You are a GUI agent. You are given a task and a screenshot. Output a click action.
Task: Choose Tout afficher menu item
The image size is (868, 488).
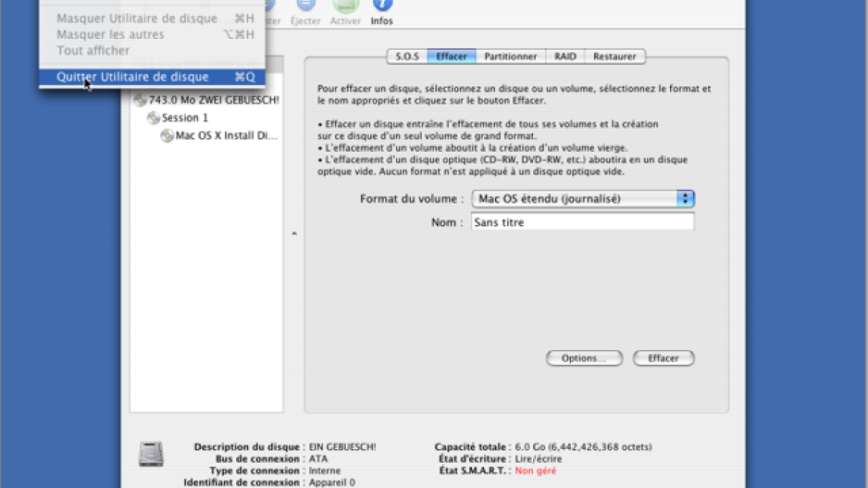[152, 50]
